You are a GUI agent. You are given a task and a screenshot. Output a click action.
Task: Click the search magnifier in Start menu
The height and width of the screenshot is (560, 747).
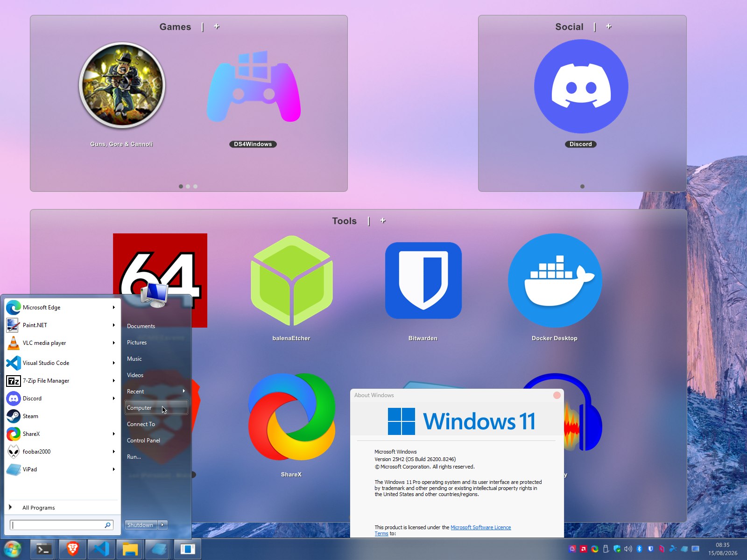coord(107,525)
